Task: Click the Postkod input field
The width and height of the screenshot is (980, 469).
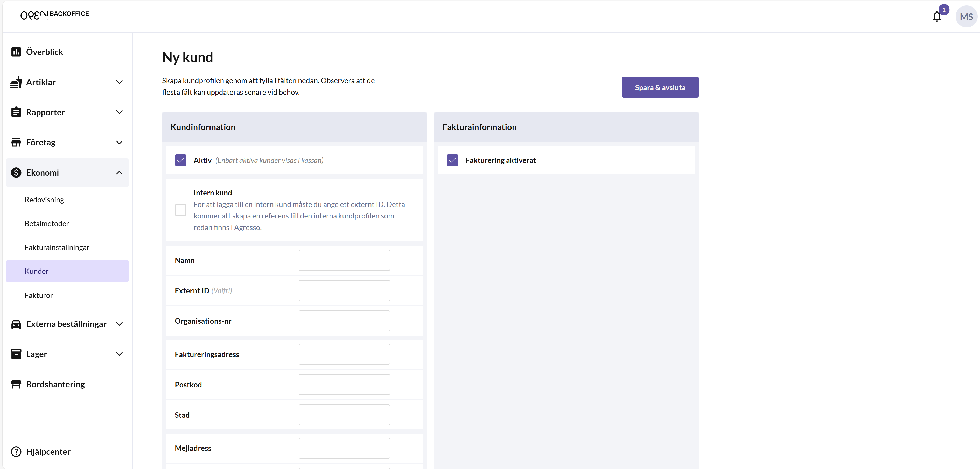Action: (344, 385)
